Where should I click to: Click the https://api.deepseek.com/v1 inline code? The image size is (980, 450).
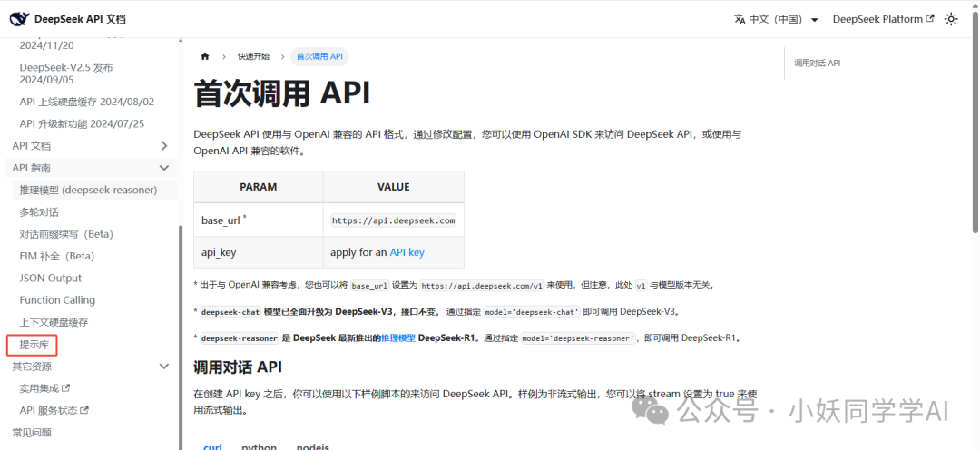click(482, 285)
